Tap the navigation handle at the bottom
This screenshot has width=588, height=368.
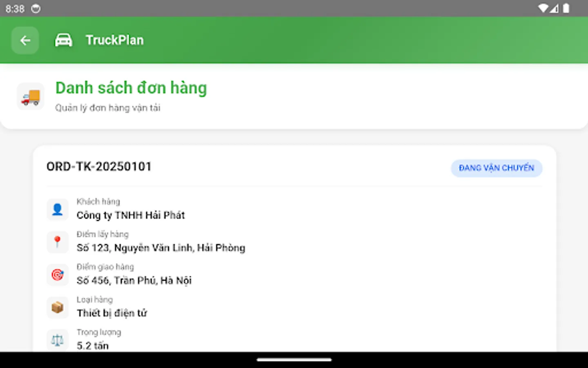pyautogui.click(x=294, y=360)
